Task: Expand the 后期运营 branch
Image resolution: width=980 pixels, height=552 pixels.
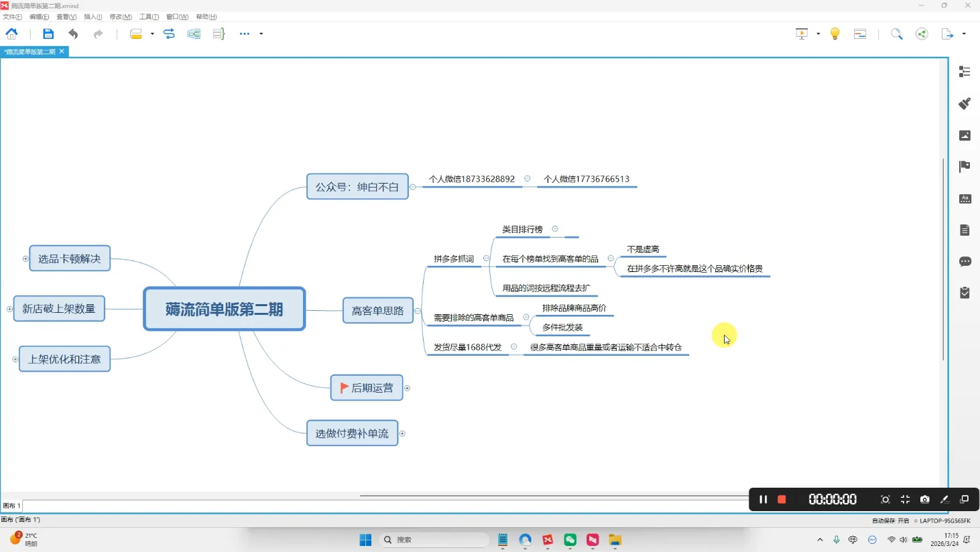Action: tap(407, 387)
